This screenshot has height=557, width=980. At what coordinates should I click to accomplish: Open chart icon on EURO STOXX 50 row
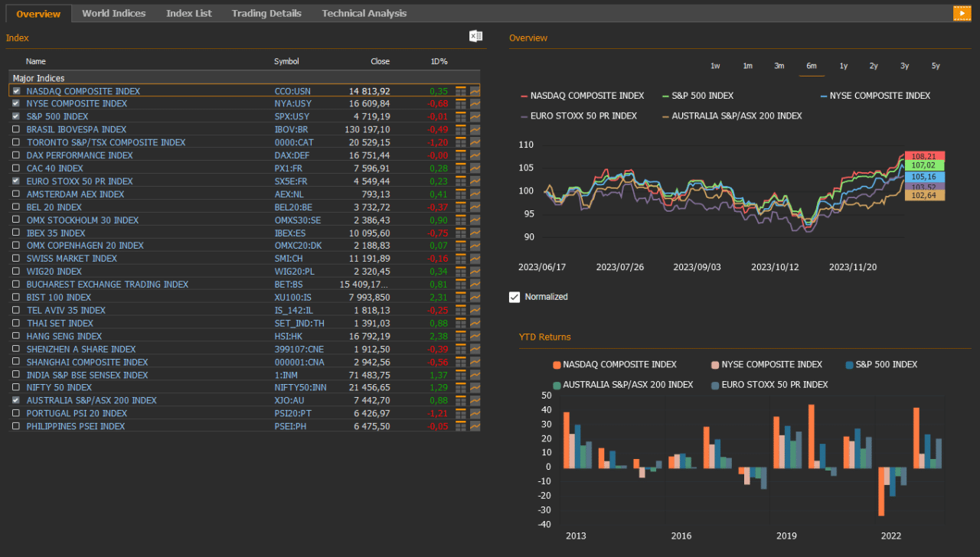coord(475,181)
